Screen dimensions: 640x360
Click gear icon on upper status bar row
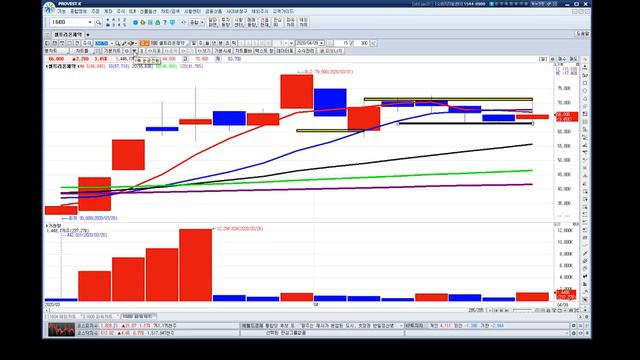(573, 326)
